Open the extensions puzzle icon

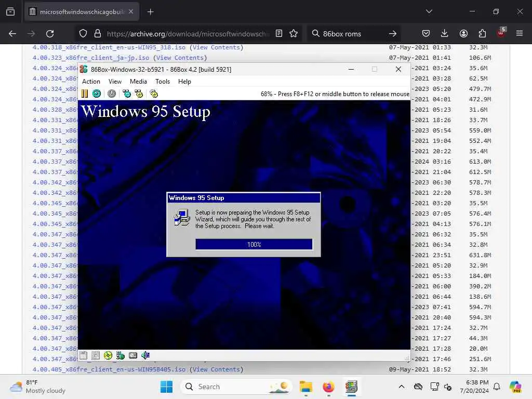482,33
